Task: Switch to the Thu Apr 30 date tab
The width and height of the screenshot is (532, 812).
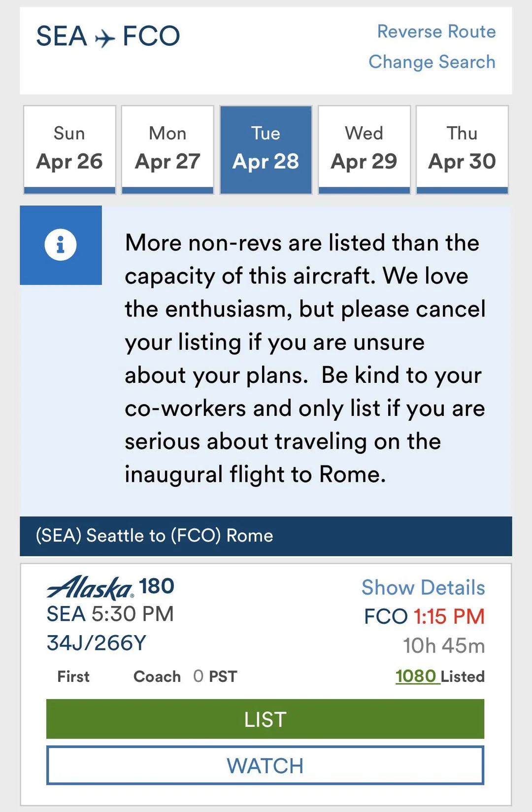Action: (462, 149)
